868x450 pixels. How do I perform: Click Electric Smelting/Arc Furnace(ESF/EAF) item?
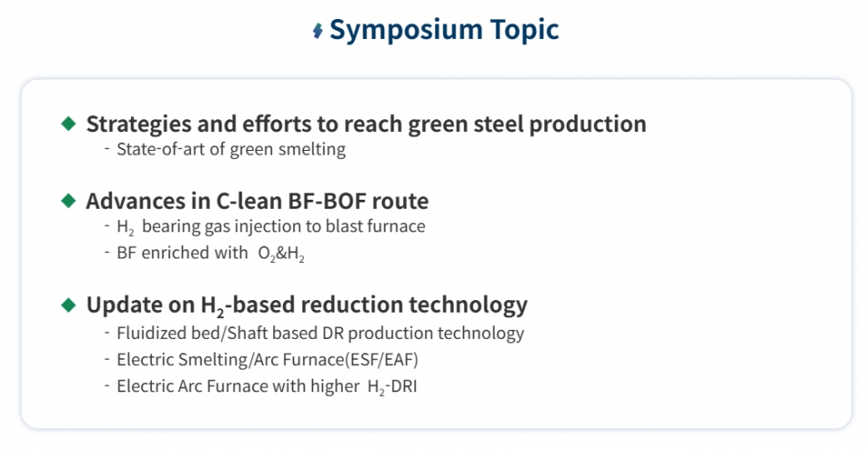tap(268, 360)
